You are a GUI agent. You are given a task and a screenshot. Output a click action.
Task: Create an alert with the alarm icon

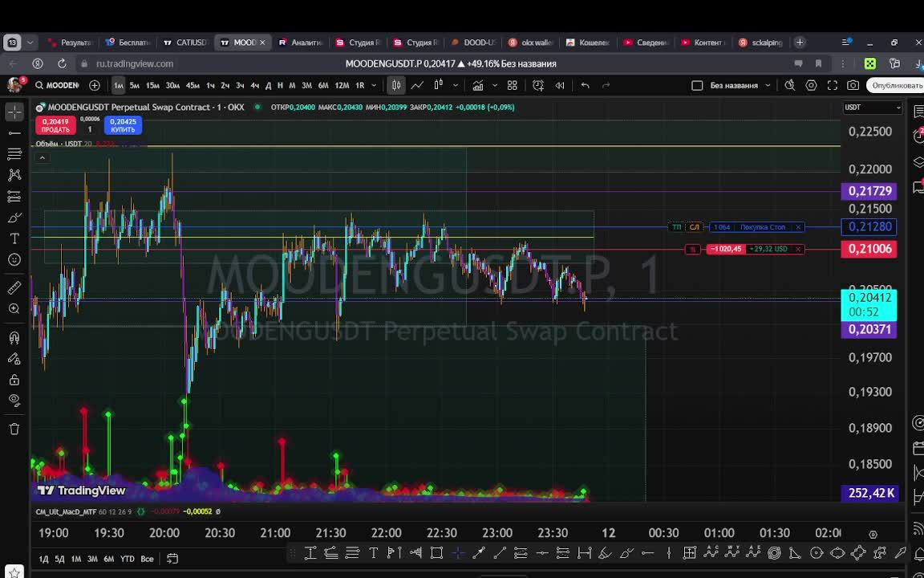[x=538, y=86]
